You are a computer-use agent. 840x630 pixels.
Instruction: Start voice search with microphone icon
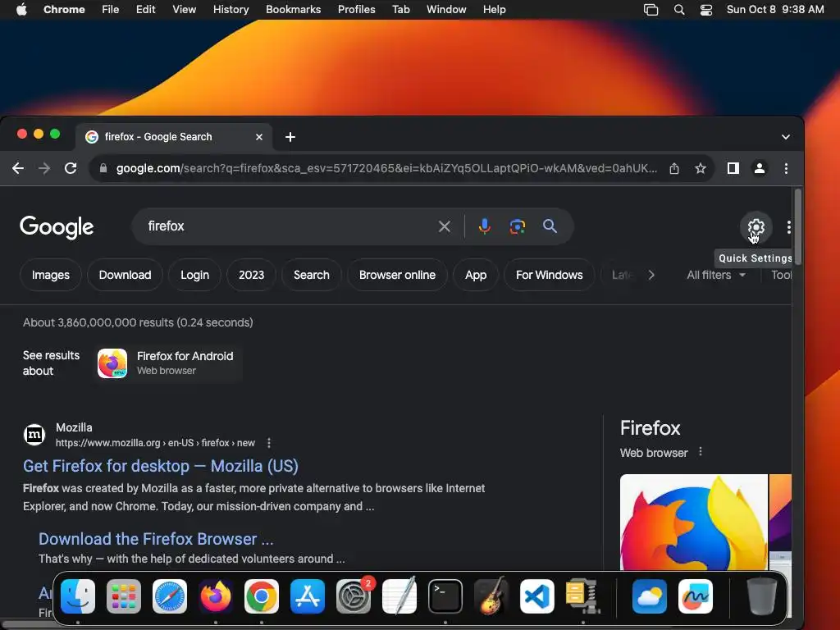[x=484, y=226]
